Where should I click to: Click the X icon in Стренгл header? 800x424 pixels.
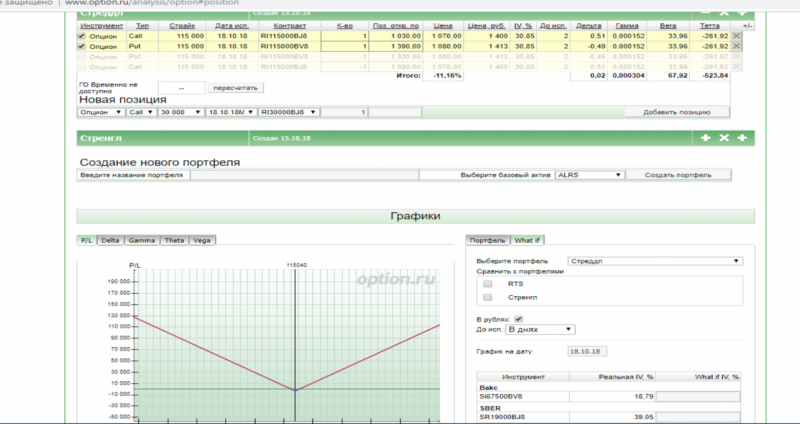click(x=724, y=138)
